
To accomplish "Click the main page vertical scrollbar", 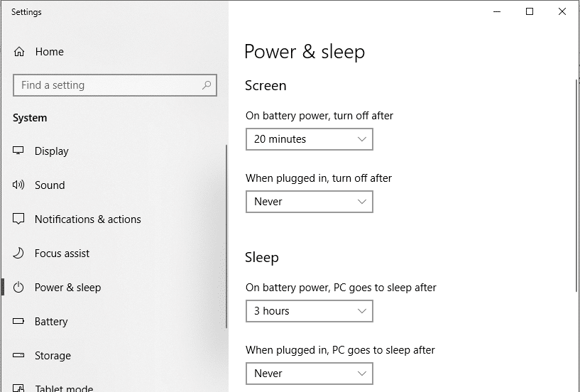I will [576, 185].
